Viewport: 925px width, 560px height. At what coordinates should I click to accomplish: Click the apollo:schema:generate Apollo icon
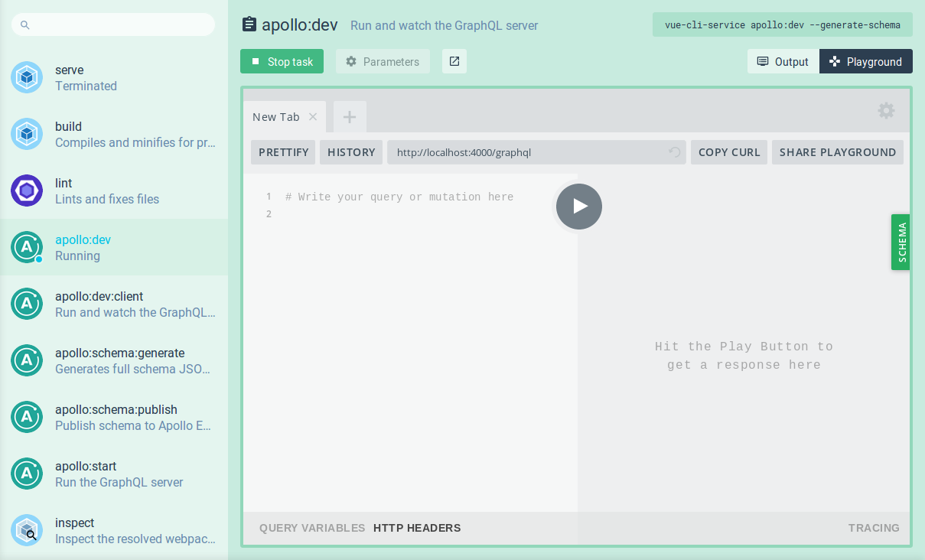[x=27, y=360]
